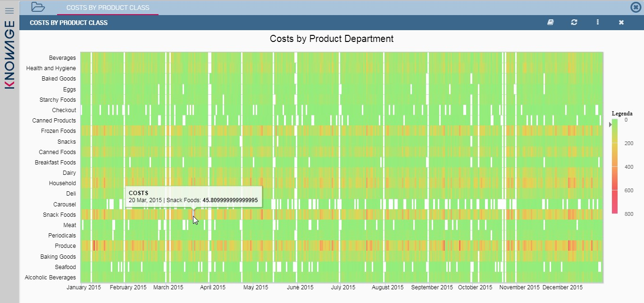The width and height of the screenshot is (644, 303).
Task: Close the Costs by Product Class panel
Action: point(621,22)
